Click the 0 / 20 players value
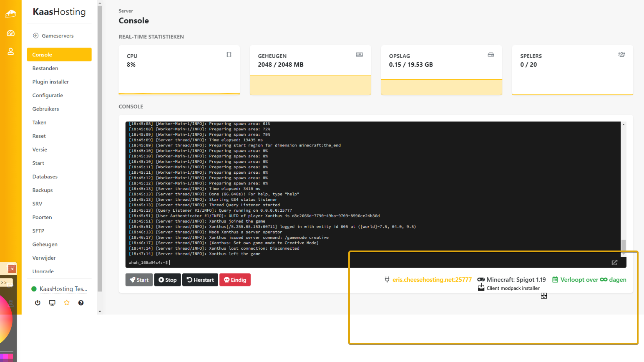 [528, 65]
